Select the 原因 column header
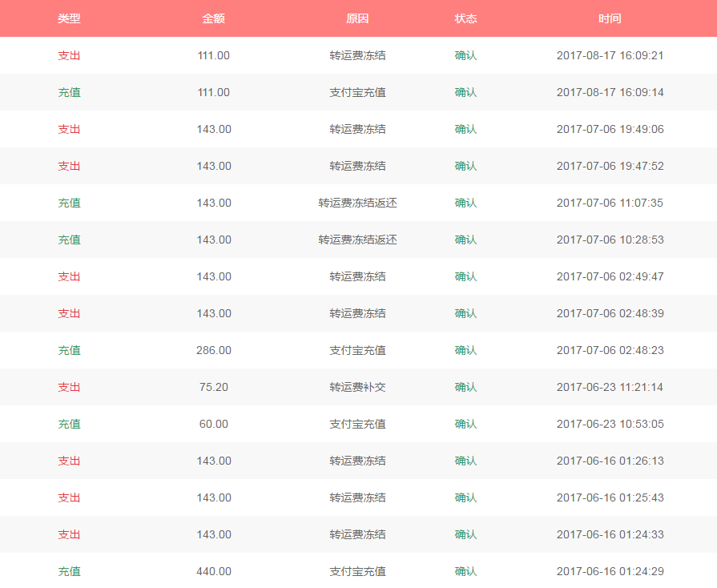The height and width of the screenshot is (588, 717). (x=357, y=18)
